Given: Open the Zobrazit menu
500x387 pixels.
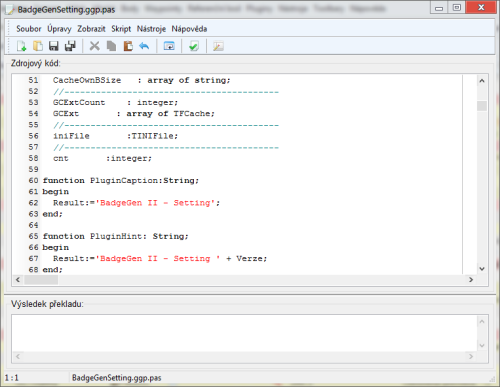Looking at the screenshot, I should tap(91, 29).
